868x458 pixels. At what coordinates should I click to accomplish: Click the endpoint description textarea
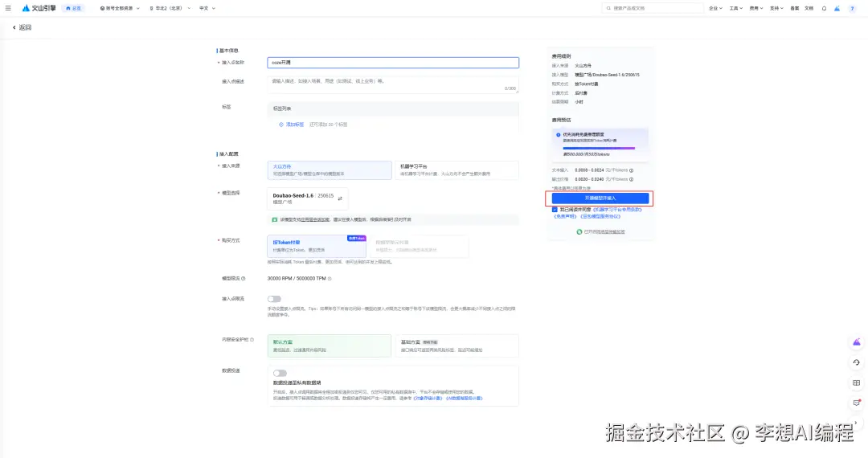pyautogui.click(x=393, y=84)
